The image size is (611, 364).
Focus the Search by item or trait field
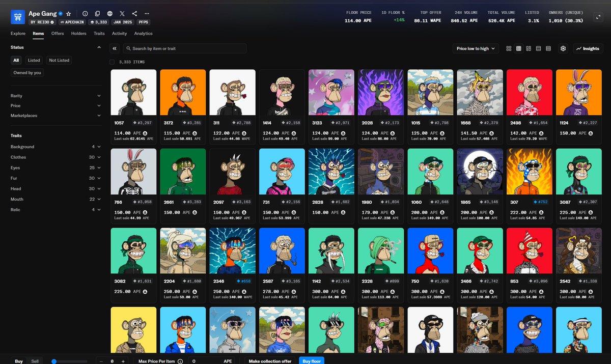pyautogui.click(x=184, y=48)
